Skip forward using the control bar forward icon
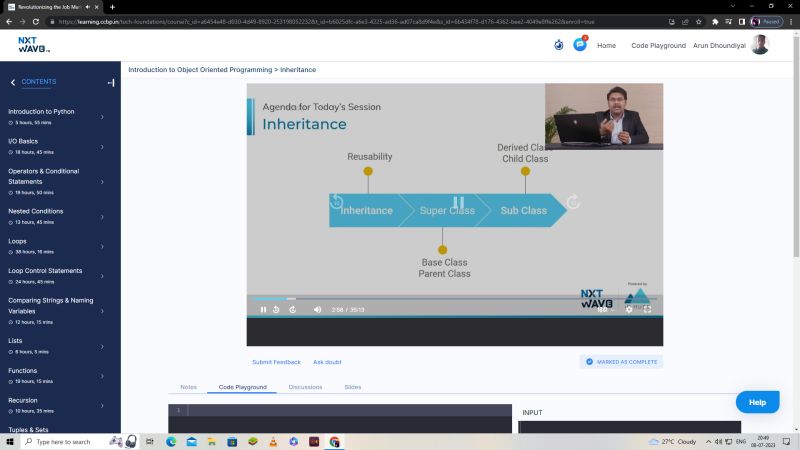Viewport: 800px width, 450px height. point(293,309)
